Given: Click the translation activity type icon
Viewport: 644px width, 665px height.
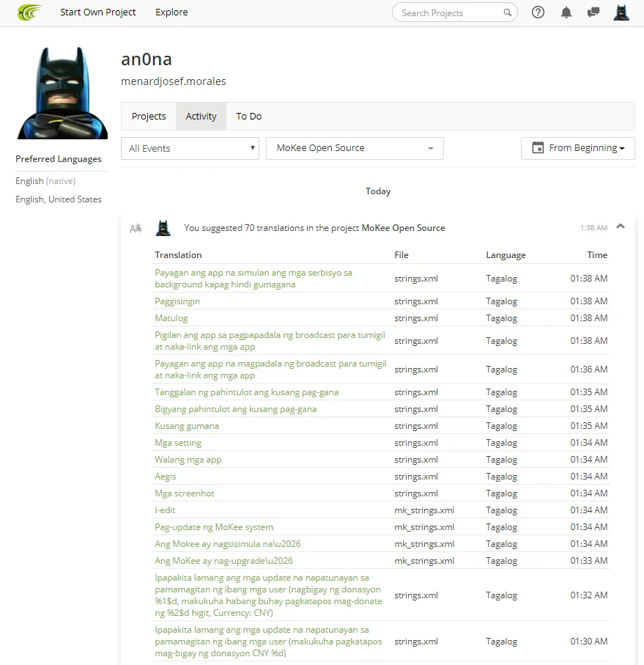Looking at the screenshot, I should coord(136,229).
